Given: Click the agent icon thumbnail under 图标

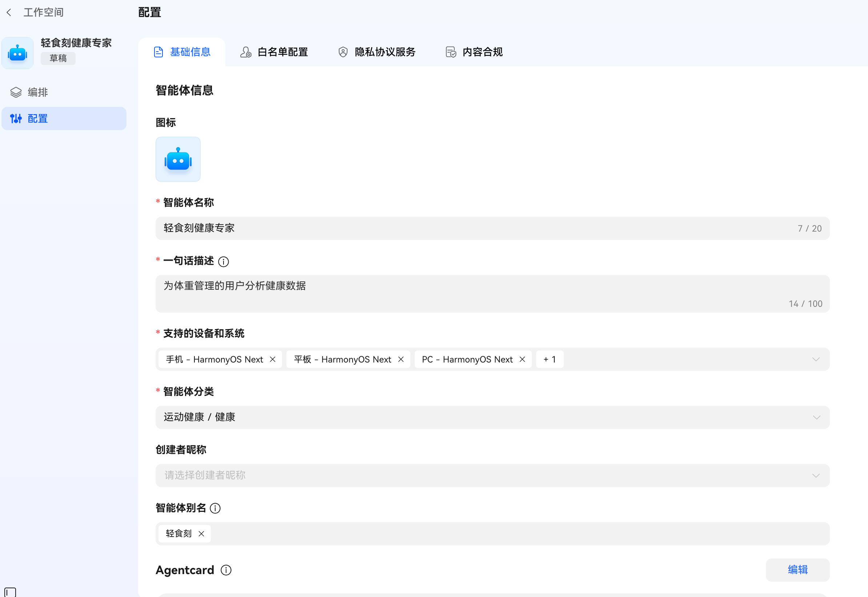Looking at the screenshot, I should point(178,159).
